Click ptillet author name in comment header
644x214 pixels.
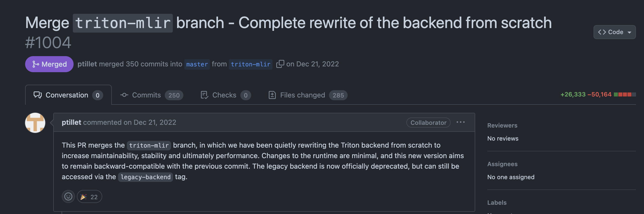tap(71, 122)
